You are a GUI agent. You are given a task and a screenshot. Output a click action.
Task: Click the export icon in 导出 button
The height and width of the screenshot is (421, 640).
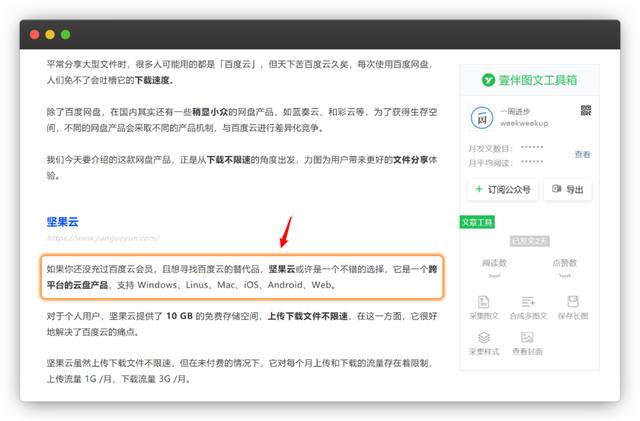(x=557, y=189)
